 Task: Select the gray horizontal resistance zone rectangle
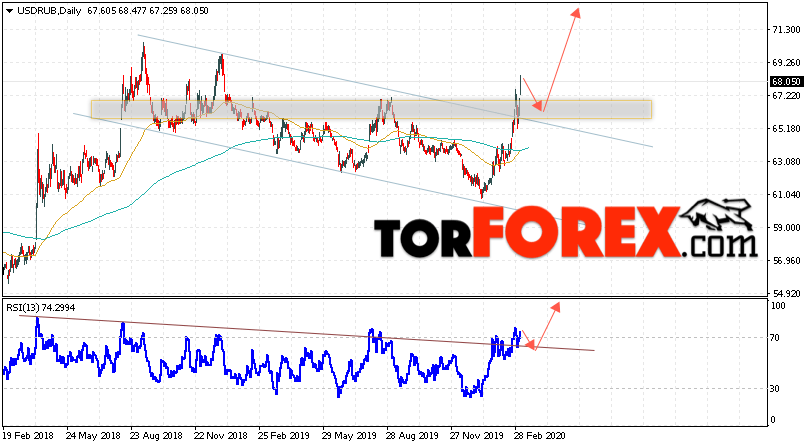tap(372, 109)
